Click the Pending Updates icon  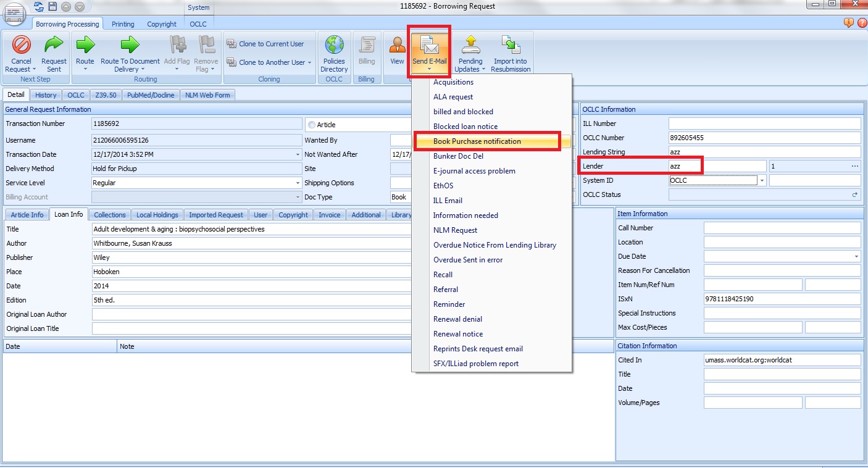click(x=470, y=45)
